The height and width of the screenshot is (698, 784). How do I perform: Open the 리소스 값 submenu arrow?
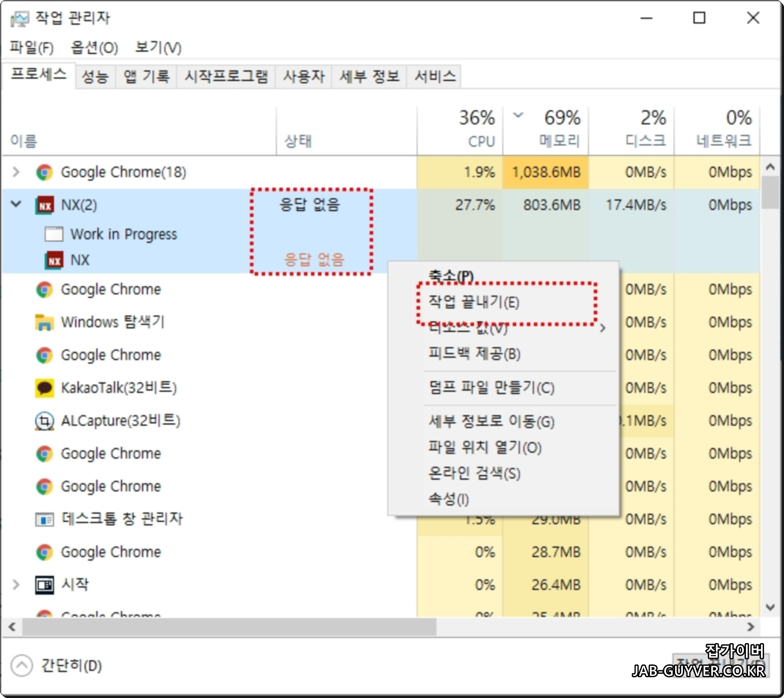point(603,328)
